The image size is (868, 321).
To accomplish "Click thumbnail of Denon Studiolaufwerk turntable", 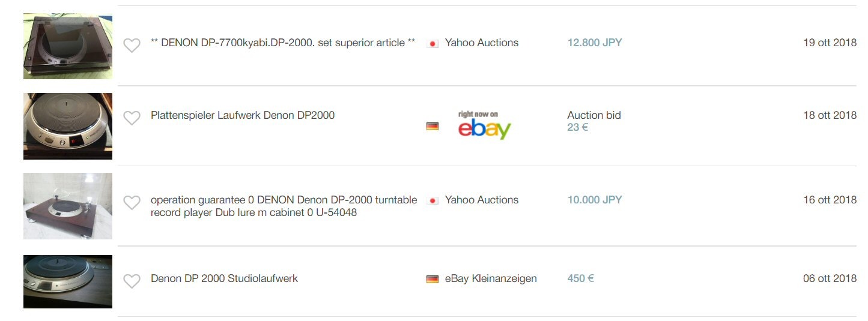I will tap(68, 281).
